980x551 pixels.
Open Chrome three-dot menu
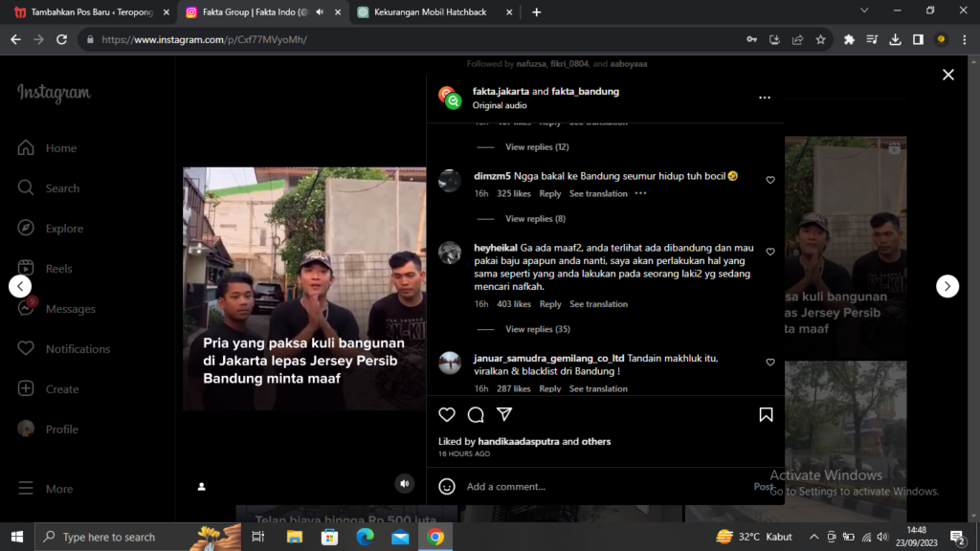pyautogui.click(x=965, y=39)
